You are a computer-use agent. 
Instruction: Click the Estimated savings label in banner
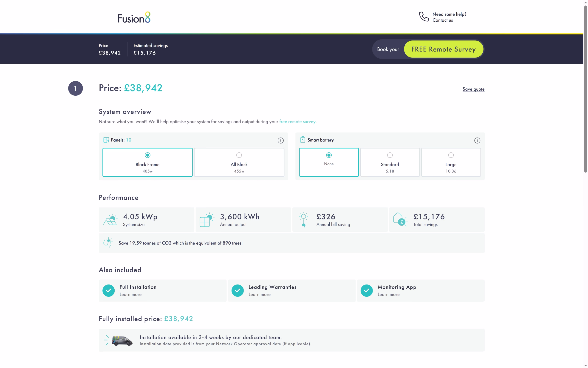click(x=151, y=46)
